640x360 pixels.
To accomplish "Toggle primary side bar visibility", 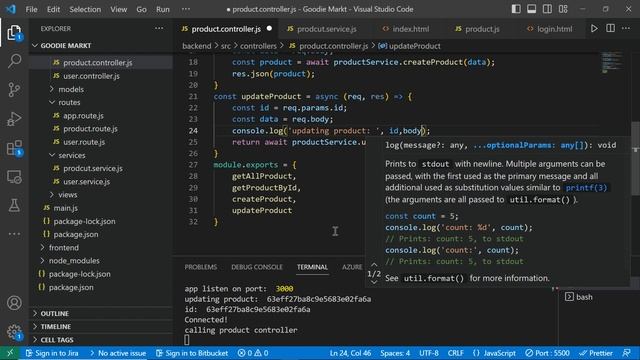I will [x=516, y=9].
